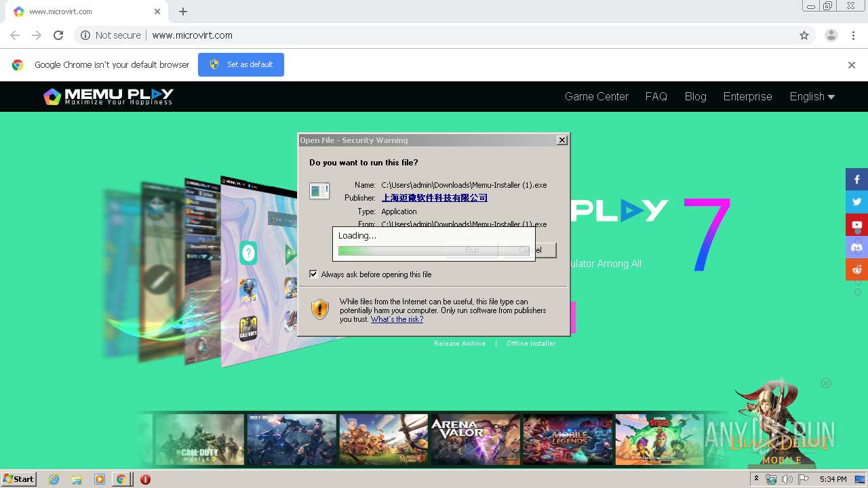Close the www.microvirt.com tab

pyautogui.click(x=157, y=12)
